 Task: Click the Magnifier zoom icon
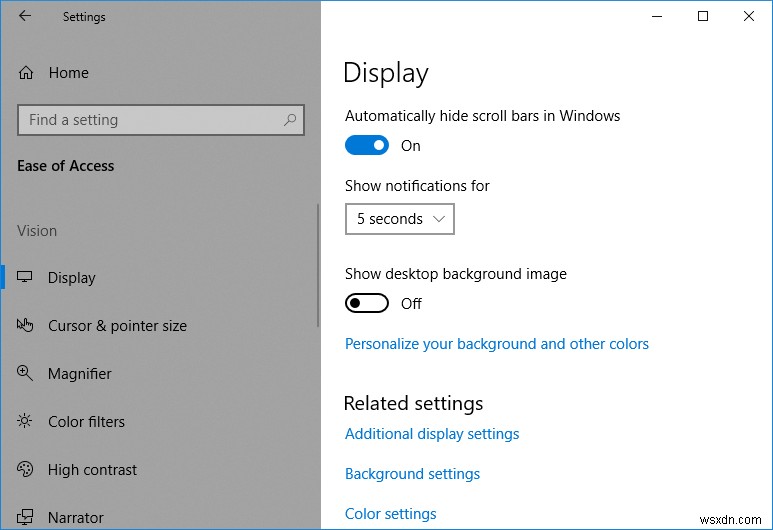[25, 373]
